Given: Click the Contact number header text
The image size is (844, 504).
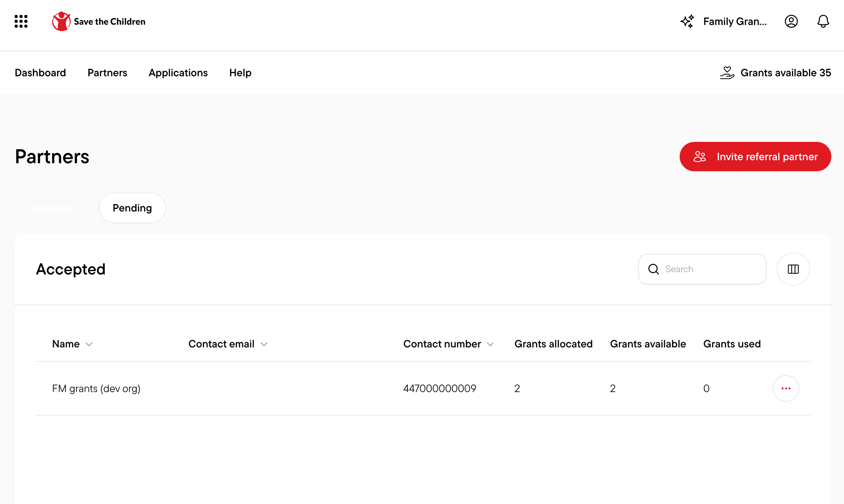Looking at the screenshot, I should point(442,344).
